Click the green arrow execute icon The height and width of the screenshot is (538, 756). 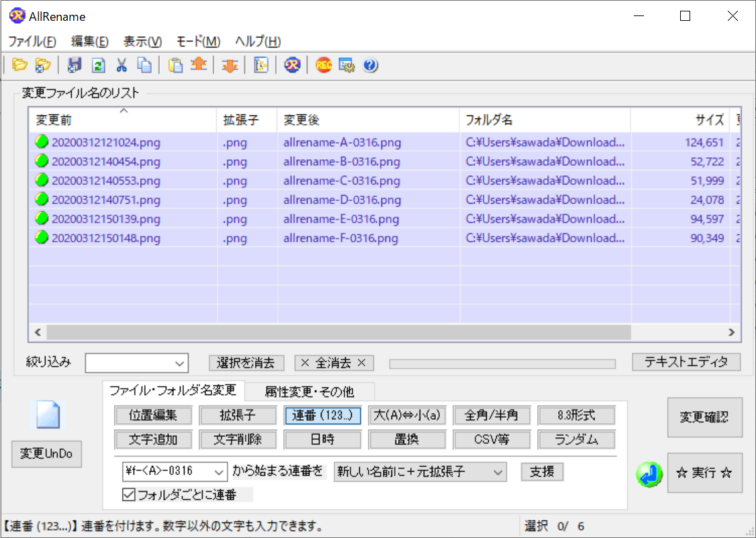point(649,474)
